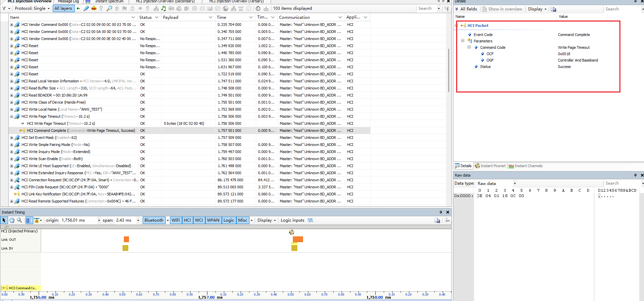Click the checkered flag icon in the toolbar

[x=125, y=8]
